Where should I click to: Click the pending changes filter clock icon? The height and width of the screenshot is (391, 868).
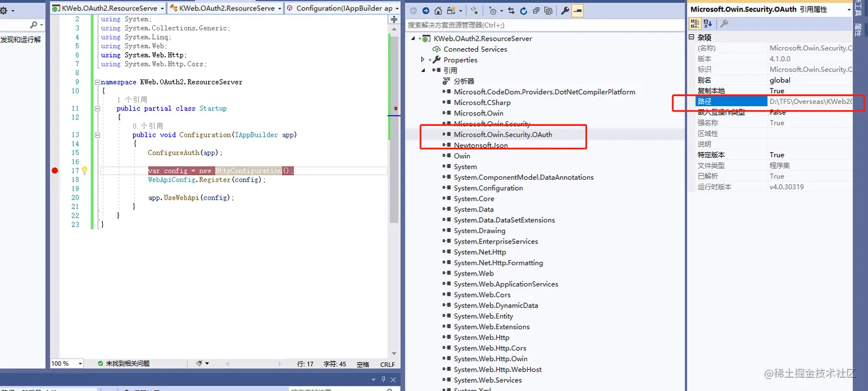pos(494,10)
